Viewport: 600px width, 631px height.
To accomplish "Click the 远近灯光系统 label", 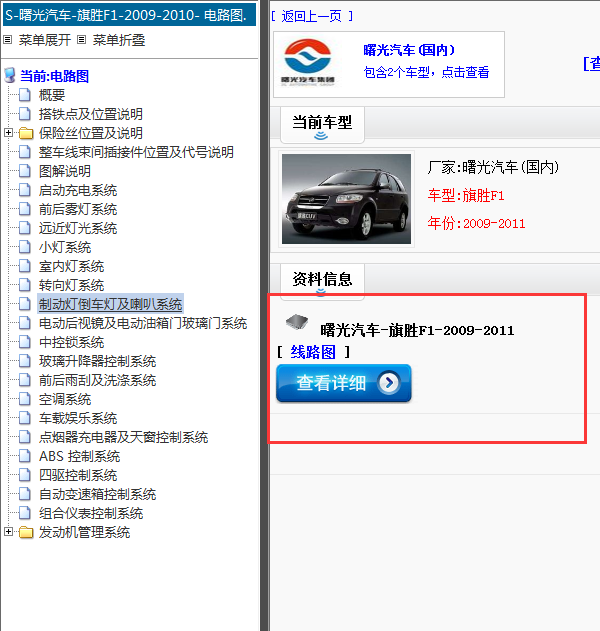I will pyautogui.click(x=78, y=228).
